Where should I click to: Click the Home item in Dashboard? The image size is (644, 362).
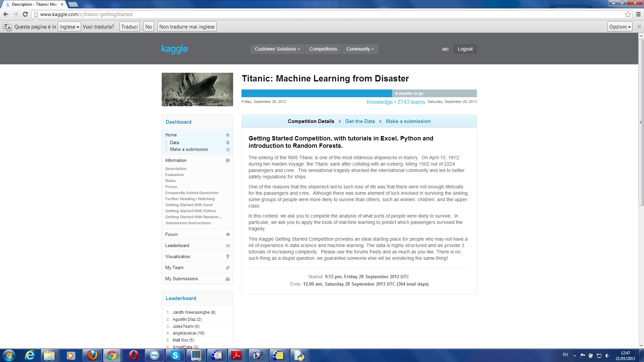[197, 135]
